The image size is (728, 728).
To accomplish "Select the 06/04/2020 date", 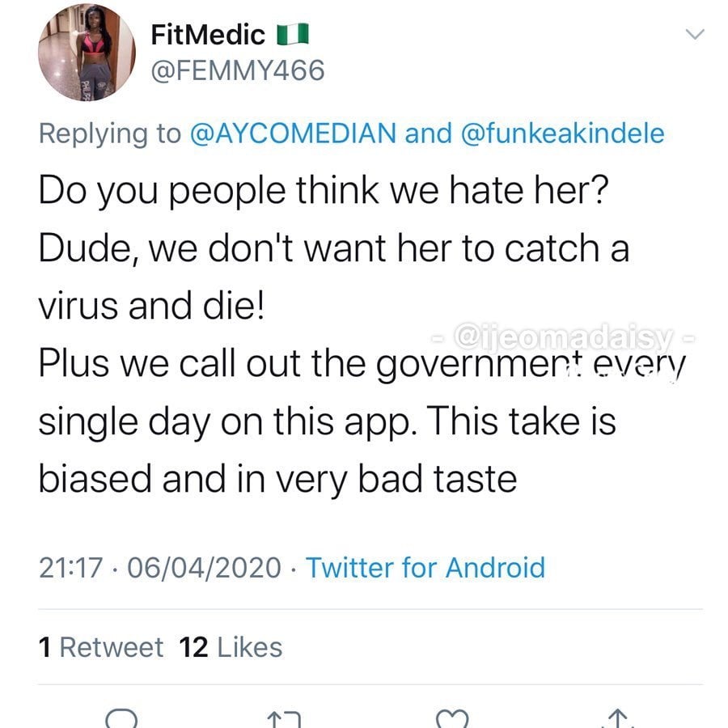I will click(204, 567).
